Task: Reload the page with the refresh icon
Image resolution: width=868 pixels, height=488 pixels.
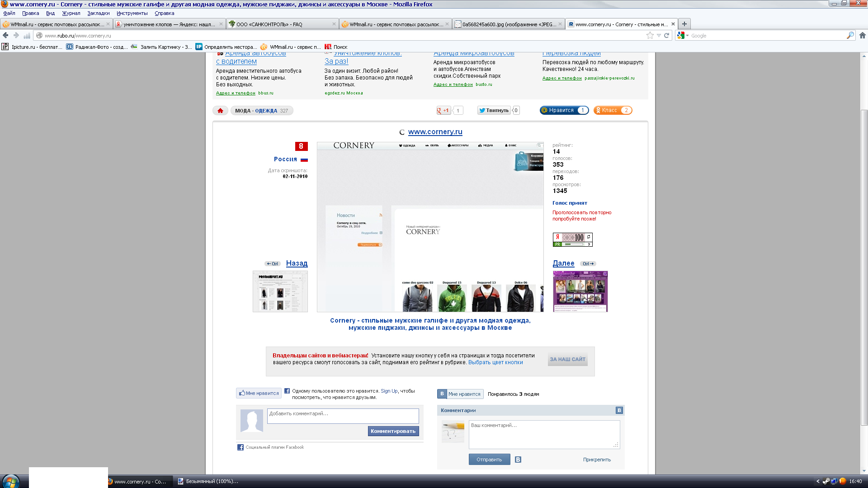Action: (666, 35)
